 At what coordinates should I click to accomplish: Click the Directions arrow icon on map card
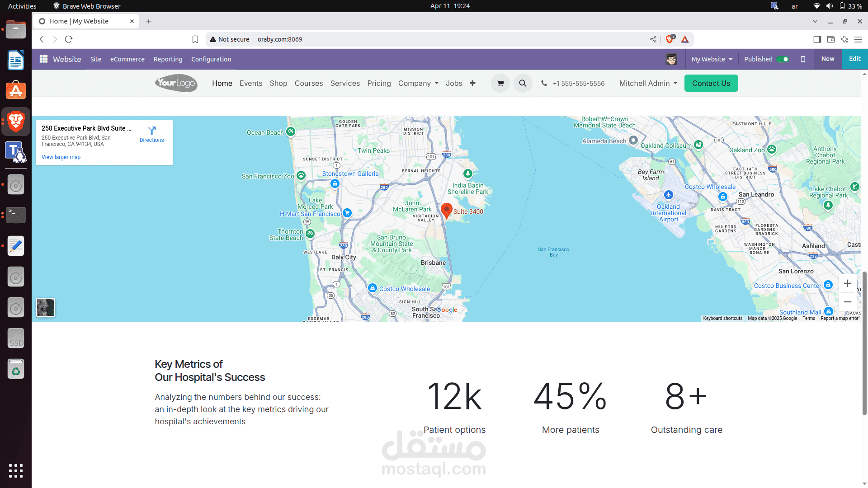pyautogui.click(x=152, y=131)
